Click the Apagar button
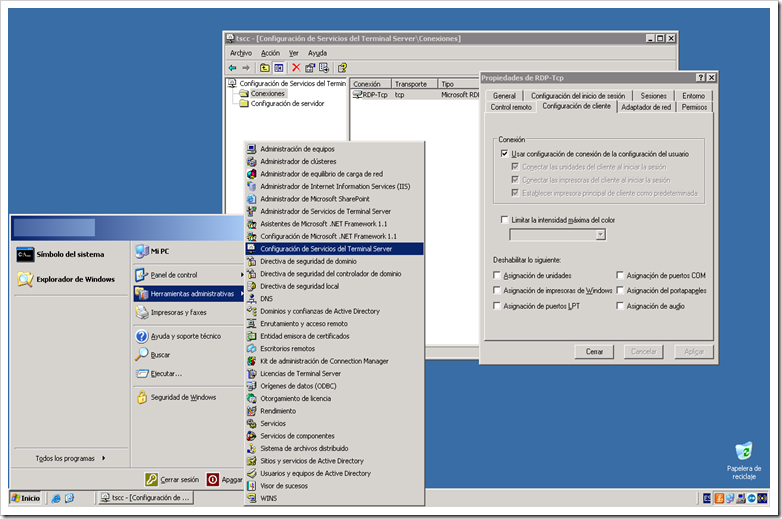This screenshot has height=519, width=782. pos(225,480)
